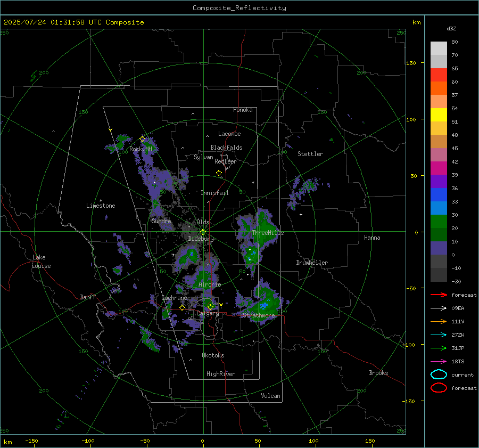Select the RockyMH label
The image size is (479, 448).
pyautogui.click(x=141, y=149)
